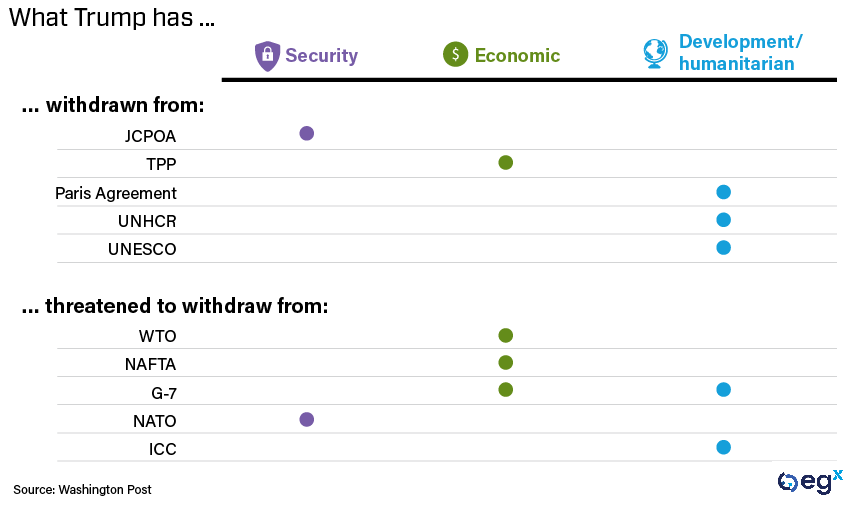
Task: Click the purple security shield lock icon
Action: pyautogui.click(x=267, y=56)
